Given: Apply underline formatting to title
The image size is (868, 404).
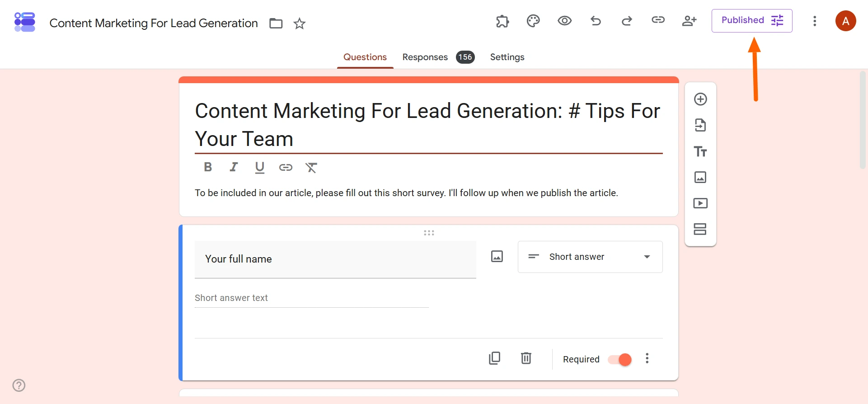Looking at the screenshot, I should [259, 168].
